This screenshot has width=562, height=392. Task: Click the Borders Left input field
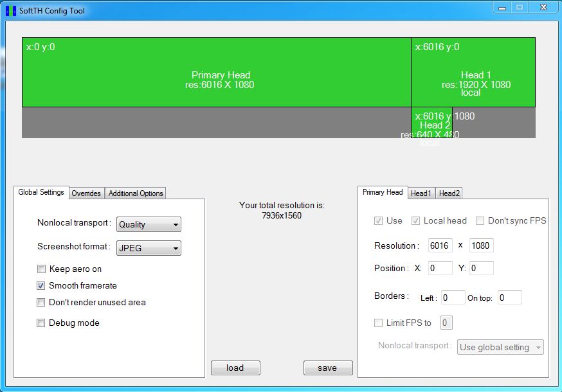pyautogui.click(x=453, y=298)
